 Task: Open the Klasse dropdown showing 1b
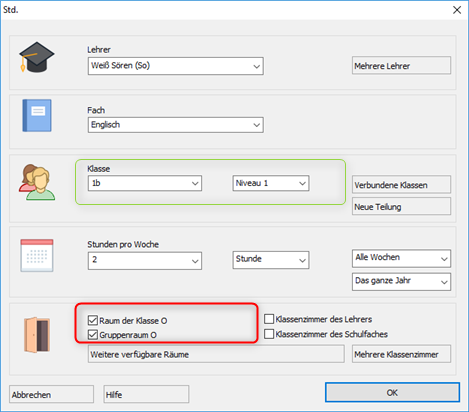pyautogui.click(x=145, y=183)
